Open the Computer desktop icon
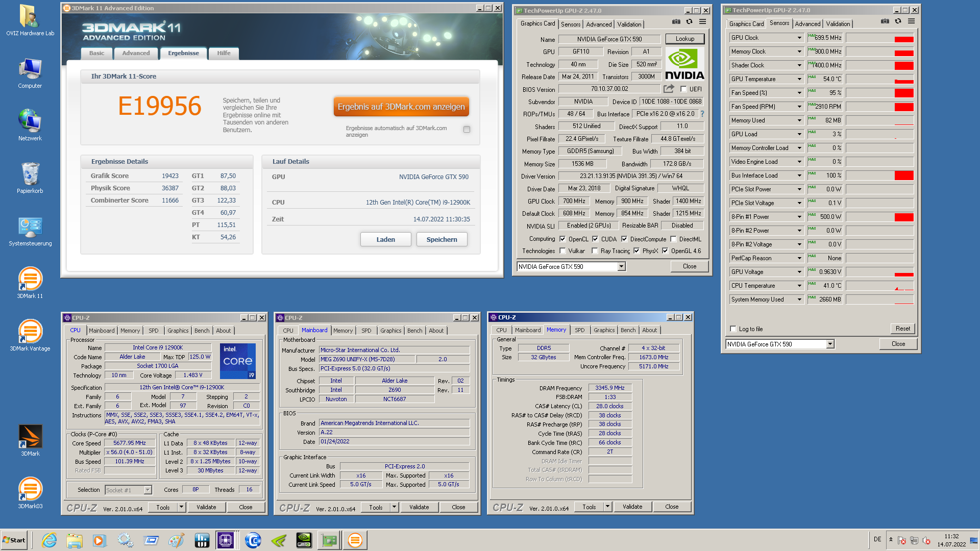Viewport: 980px width, 551px height. tap(30, 72)
